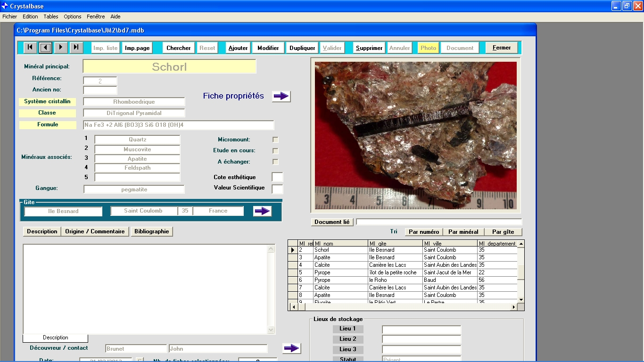This screenshot has height=362, width=644.
Task: Click the previous record navigation arrow
Action: tap(46, 48)
